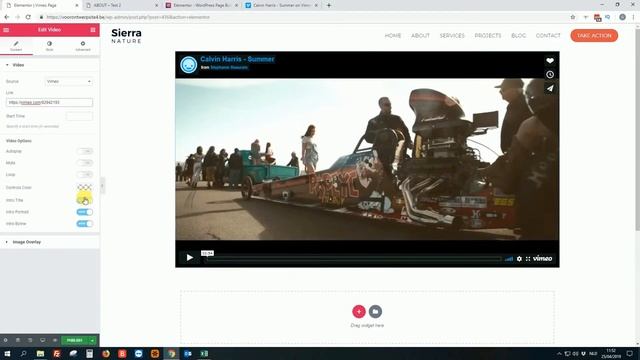Viewport: 640px width, 360px height.
Task: Open the Elementor hamburger menu
Action: pos(6,30)
